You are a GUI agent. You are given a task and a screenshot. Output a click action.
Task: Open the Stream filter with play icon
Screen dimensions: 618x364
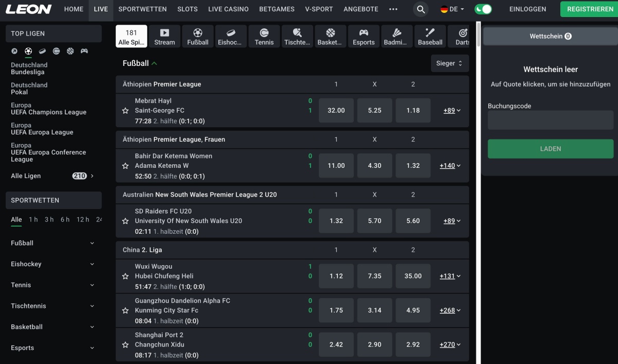click(165, 37)
